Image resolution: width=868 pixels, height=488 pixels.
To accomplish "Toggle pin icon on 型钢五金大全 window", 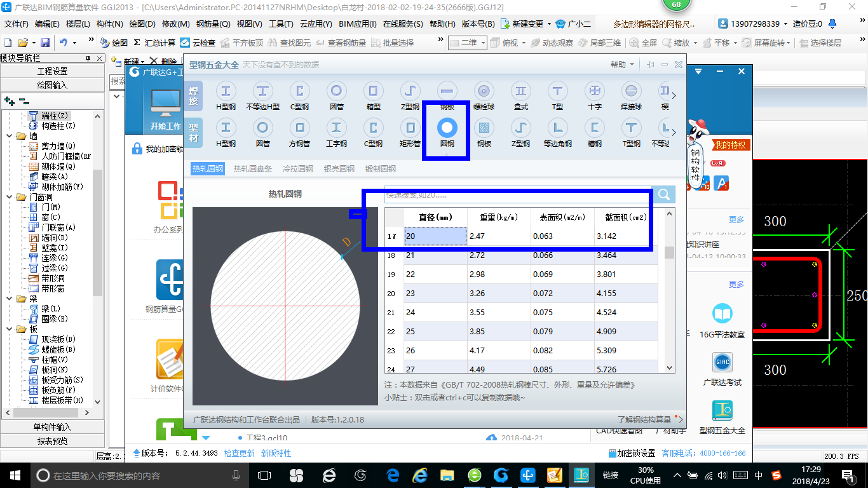I will click(x=651, y=65).
